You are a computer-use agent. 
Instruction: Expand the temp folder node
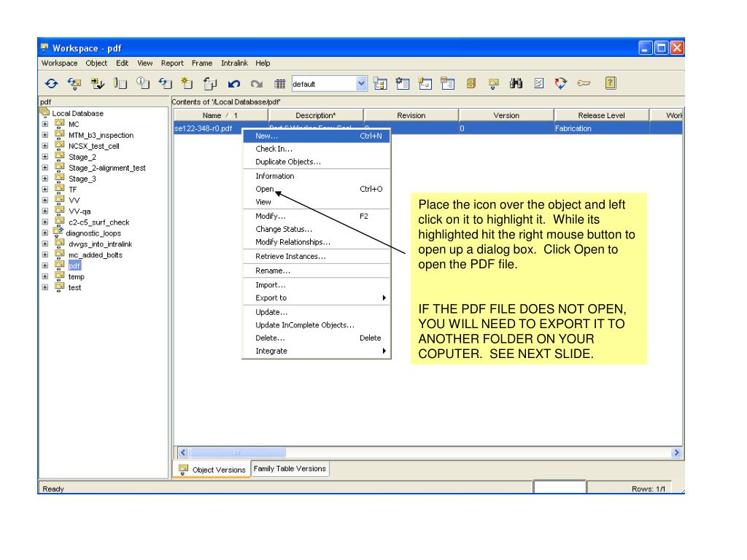tap(45, 276)
